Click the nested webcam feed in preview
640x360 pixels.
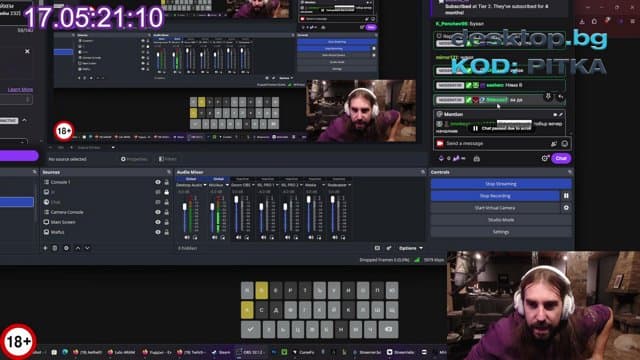coord(361,111)
